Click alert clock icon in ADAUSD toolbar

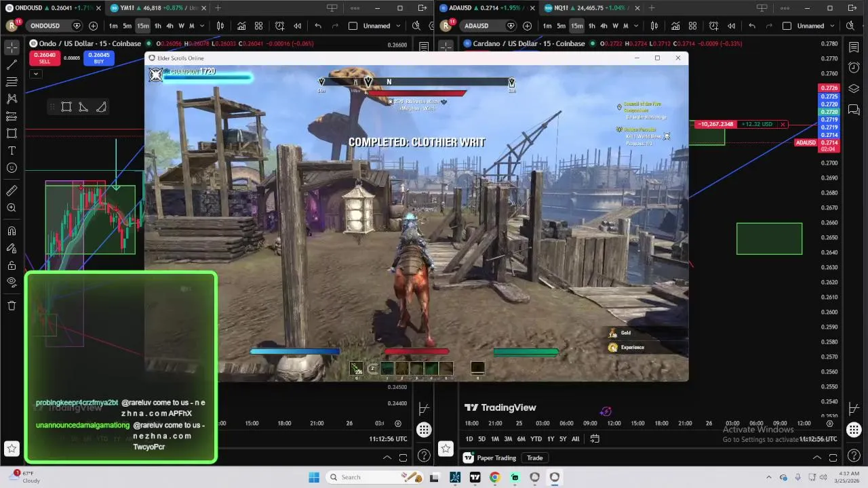(x=713, y=26)
